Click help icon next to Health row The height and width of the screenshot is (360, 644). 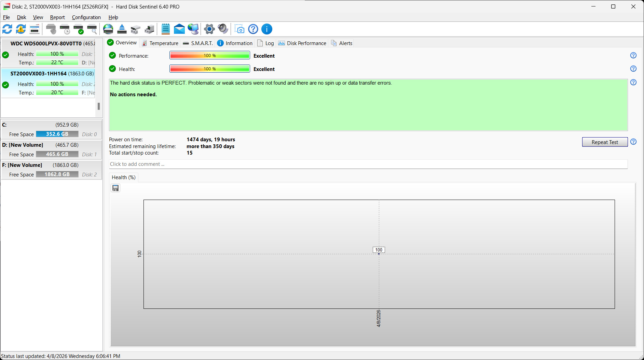click(633, 69)
